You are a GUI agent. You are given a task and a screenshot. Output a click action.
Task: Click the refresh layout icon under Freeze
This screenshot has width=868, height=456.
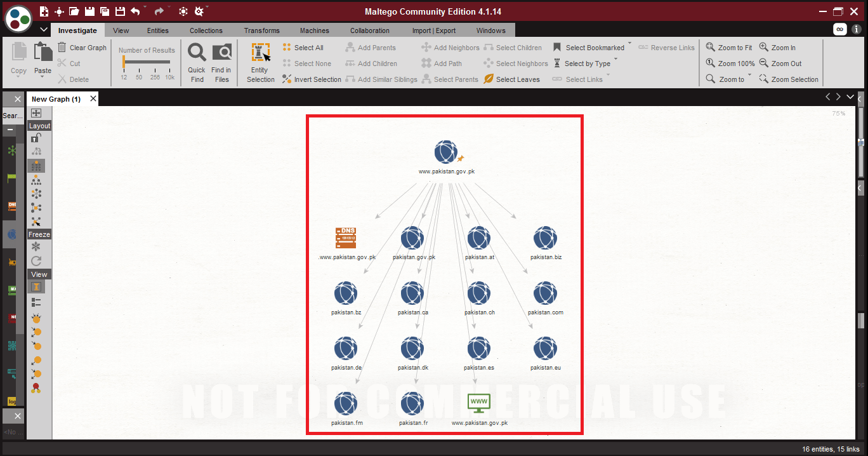pos(36,261)
